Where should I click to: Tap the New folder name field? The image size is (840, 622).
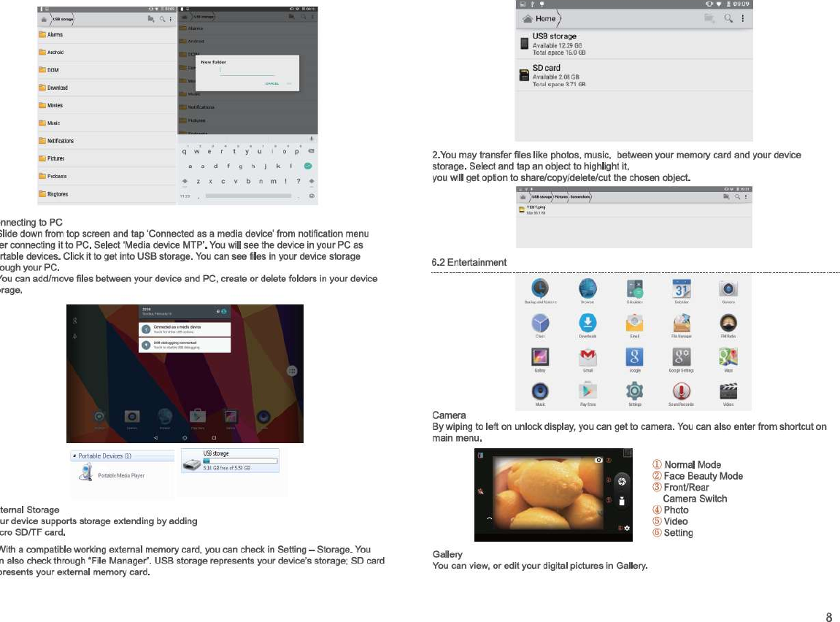[x=247, y=72]
